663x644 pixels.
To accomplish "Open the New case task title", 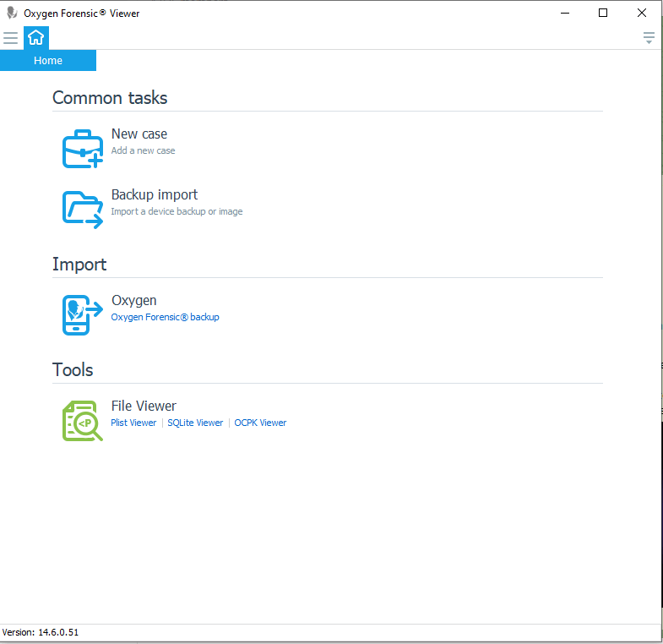I will (139, 134).
